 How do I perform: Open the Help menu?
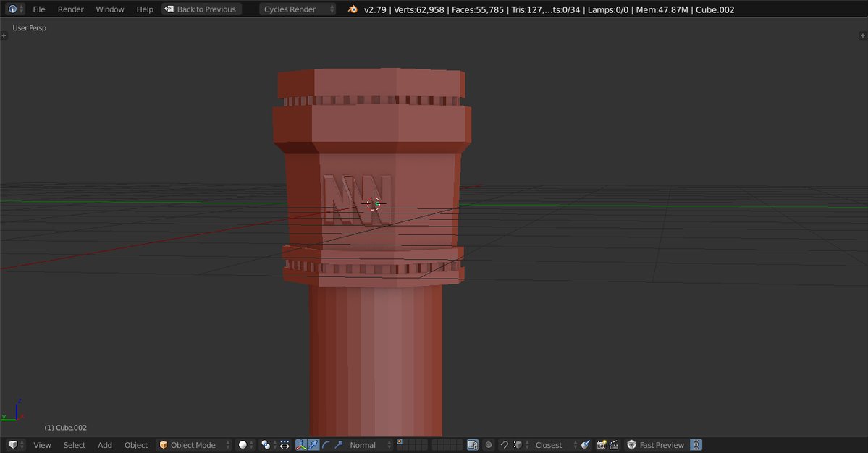coord(145,9)
